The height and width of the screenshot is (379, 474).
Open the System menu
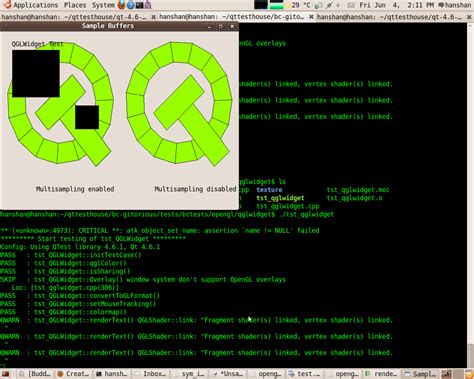click(103, 5)
